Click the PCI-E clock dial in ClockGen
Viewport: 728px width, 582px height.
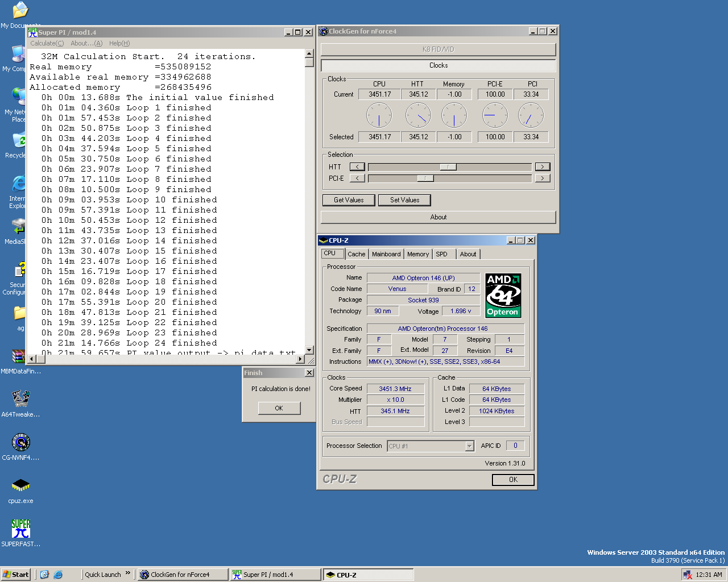495,115
